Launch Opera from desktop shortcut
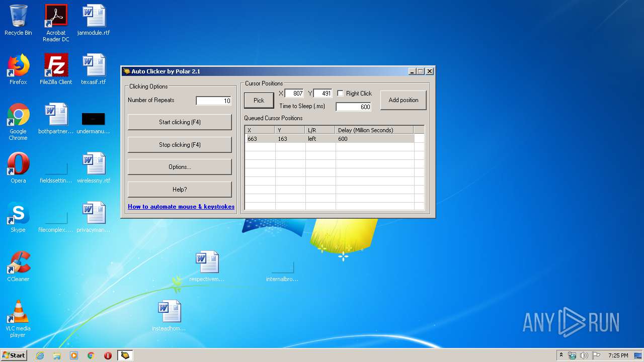The height and width of the screenshot is (362, 644). tap(18, 168)
